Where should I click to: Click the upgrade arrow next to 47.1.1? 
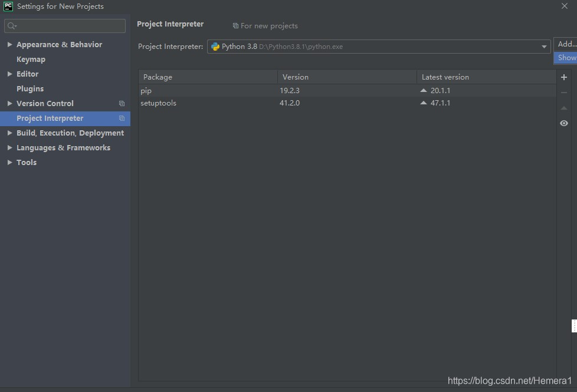(424, 103)
